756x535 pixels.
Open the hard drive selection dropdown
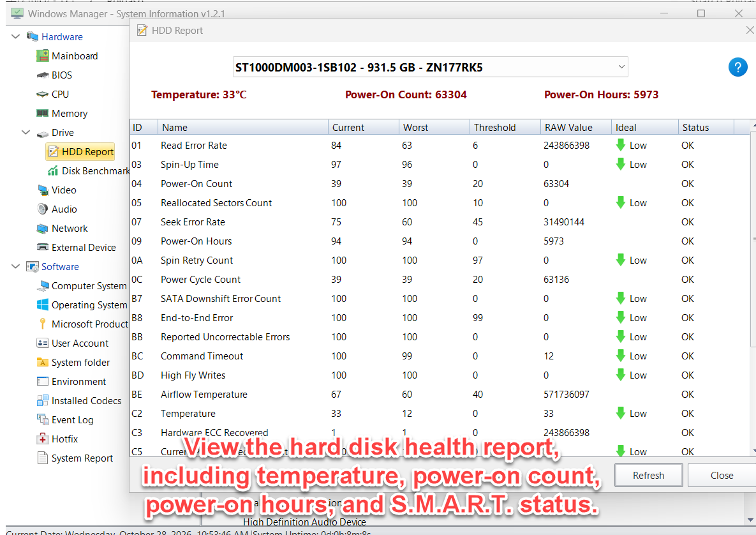pos(621,67)
